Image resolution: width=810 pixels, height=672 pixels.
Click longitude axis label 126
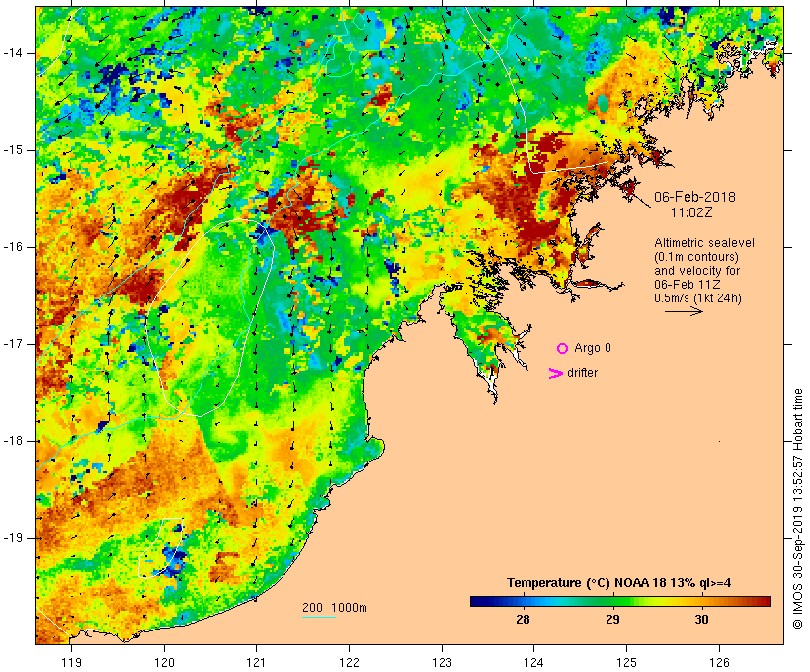coord(719,662)
